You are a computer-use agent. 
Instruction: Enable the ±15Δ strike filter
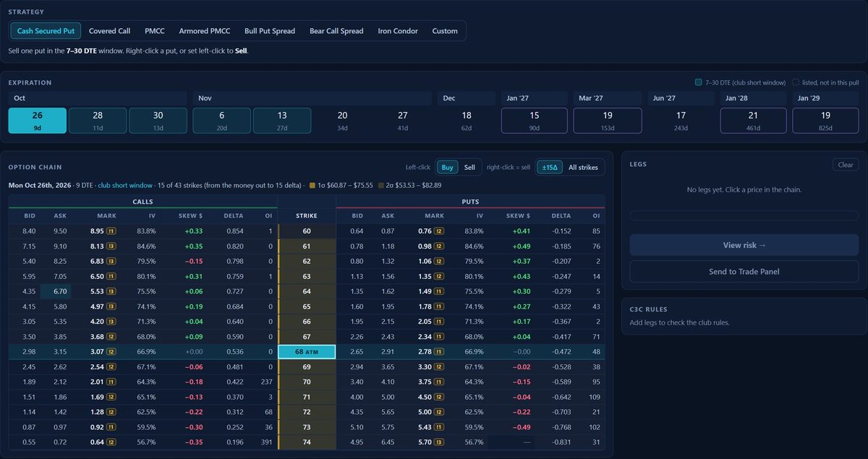(x=548, y=168)
